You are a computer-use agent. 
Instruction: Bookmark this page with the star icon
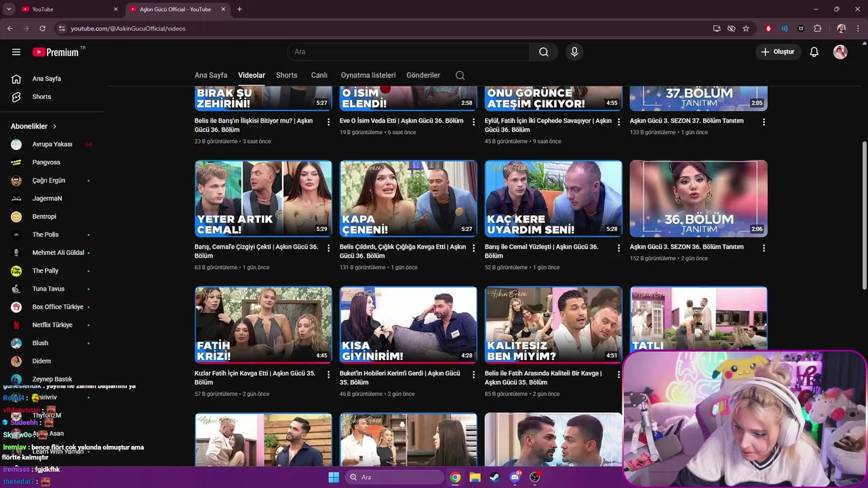(x=746, y=28)
